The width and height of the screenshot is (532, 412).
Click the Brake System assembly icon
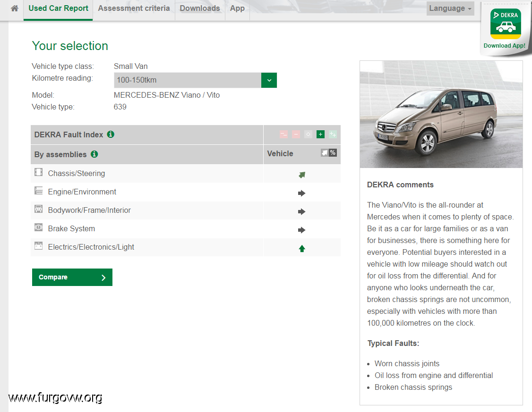pos(39,227)
